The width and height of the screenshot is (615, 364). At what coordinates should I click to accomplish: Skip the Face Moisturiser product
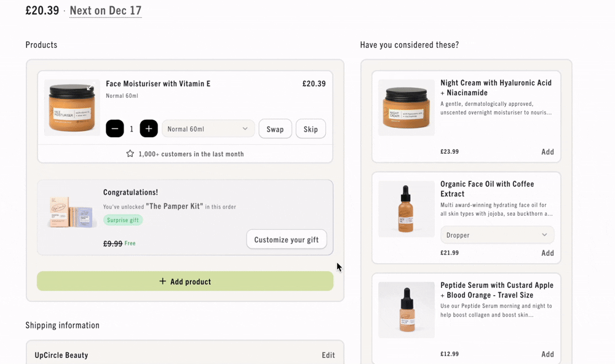click(x=311, y=129)
